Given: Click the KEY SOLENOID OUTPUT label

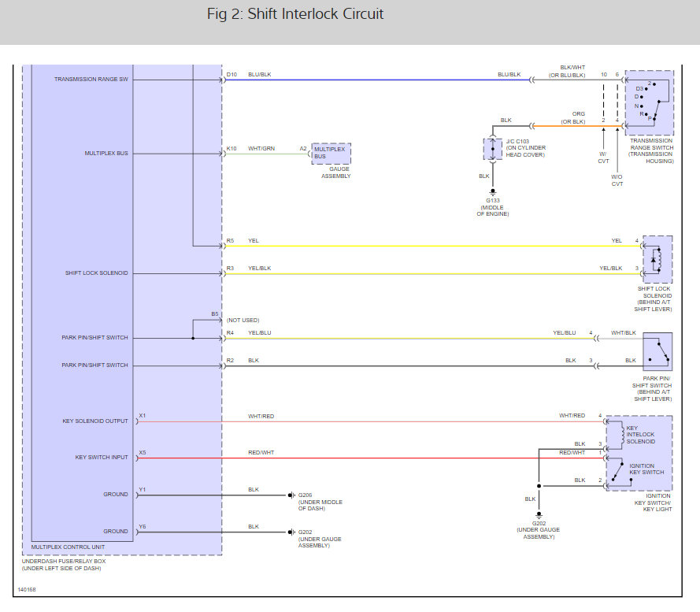Looking at the screenshot, I should (x=95, y=421).
